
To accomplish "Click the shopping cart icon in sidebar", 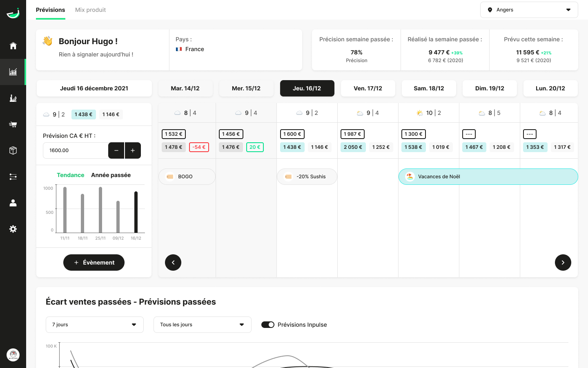I will click(13, 124).
